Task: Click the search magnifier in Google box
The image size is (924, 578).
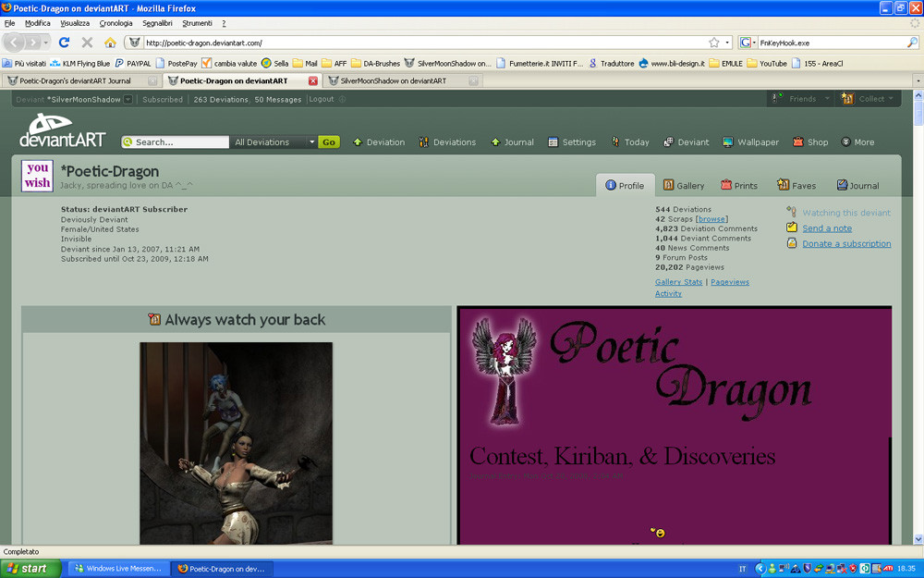Action: pyautogui.click(x=912, y=43)
